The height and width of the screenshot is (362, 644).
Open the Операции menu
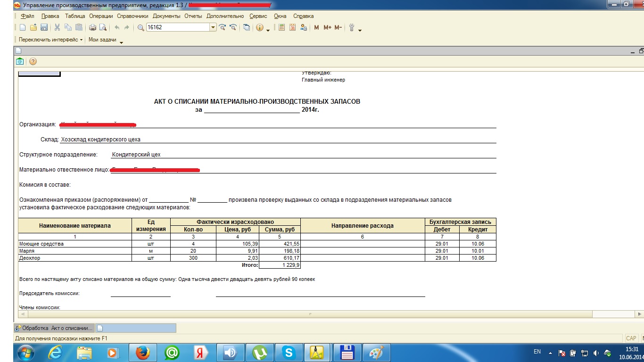click(x=101, y=16)
